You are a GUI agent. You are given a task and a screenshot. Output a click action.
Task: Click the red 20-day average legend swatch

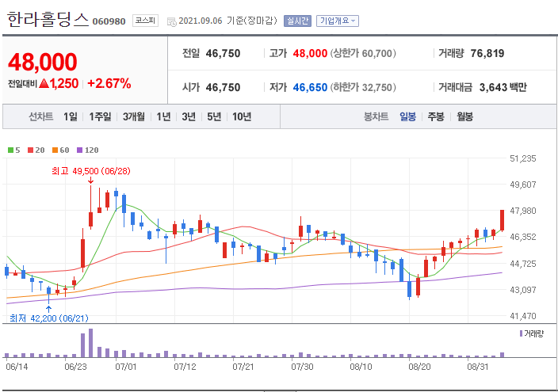31,150
